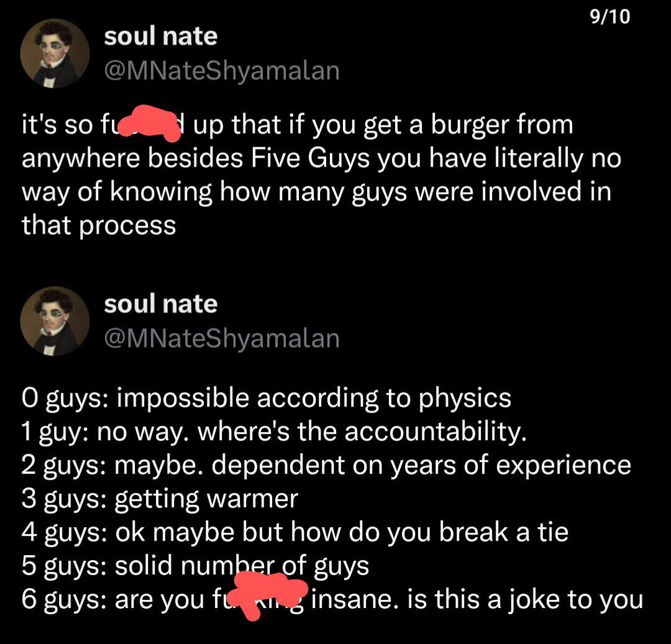This screenshot has width=671, height=644.
Task: Click the '2 guys: maybe' line
Action: [327, 466]
